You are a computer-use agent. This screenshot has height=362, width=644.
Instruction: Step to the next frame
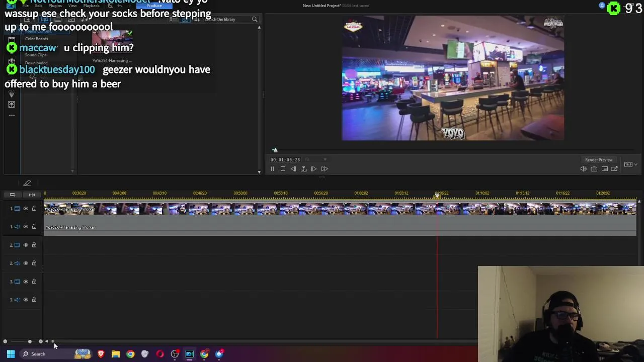point(314,169)
